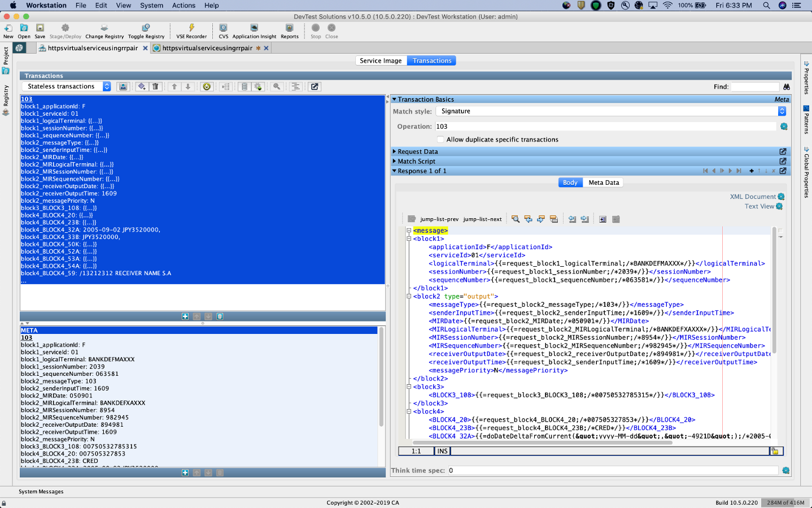
Task: Click the Think time spec field
Action: click(x=613, y=470)
